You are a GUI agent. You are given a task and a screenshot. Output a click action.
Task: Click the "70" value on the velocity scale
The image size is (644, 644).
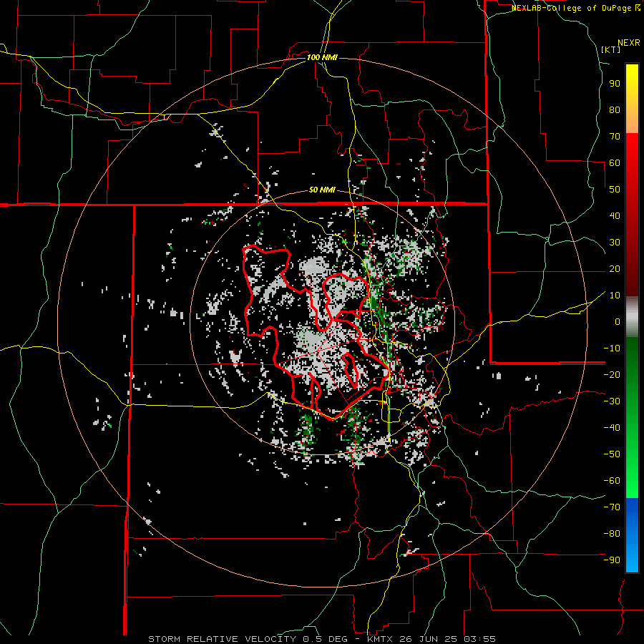click(x=615, y=137)
